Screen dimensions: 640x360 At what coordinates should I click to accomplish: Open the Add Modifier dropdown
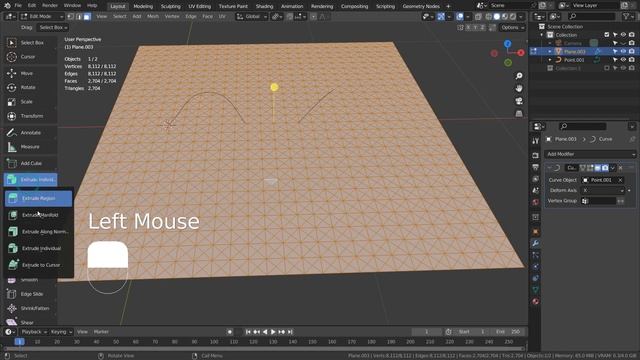[590, 154]
